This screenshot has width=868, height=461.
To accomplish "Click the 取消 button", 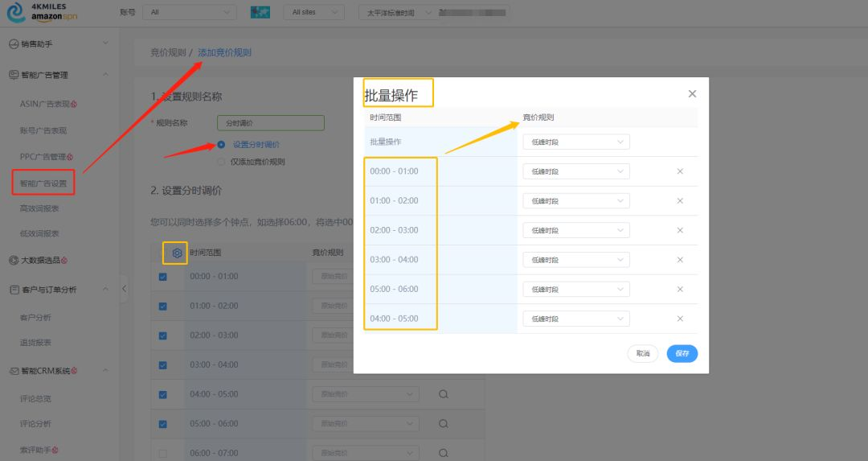I will (643, 353).
